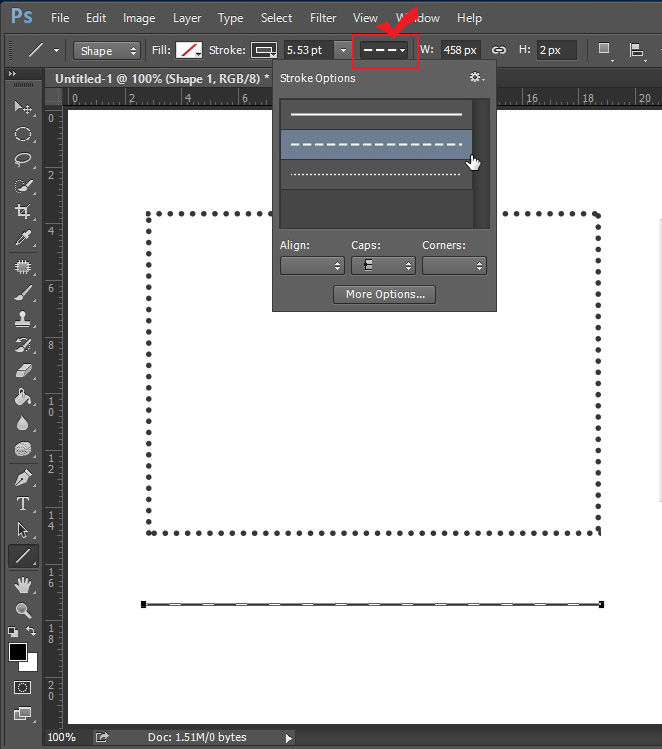
Task: Open the Select menu
Action: click(x=277, y=18)
